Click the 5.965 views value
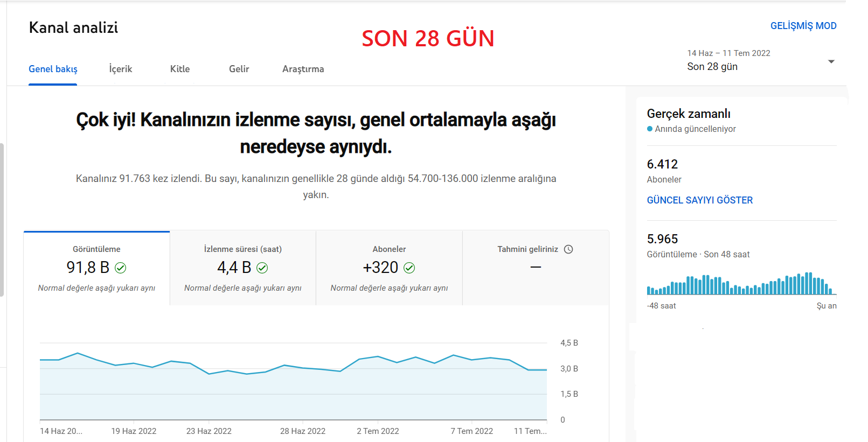The height and width of the screenshot is (442, 868). click(x=662, y=239)
